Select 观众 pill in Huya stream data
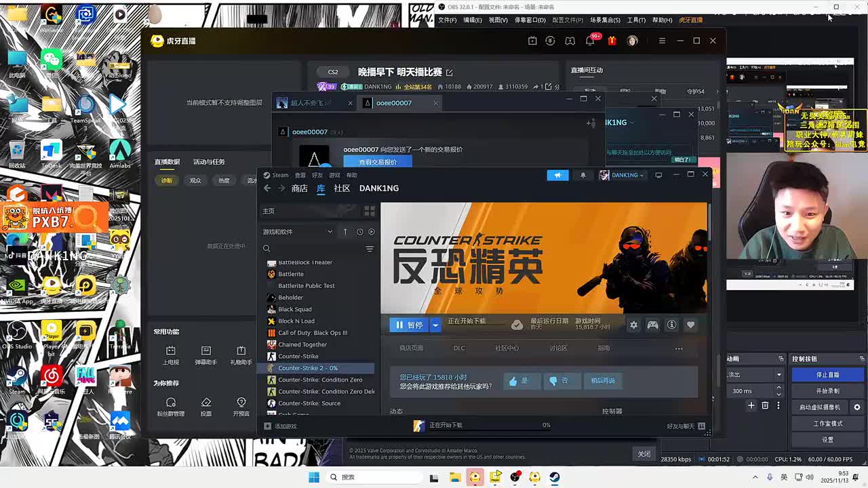Image resolution: width=868 pixels, height=488 pixels. click(195, 180)
